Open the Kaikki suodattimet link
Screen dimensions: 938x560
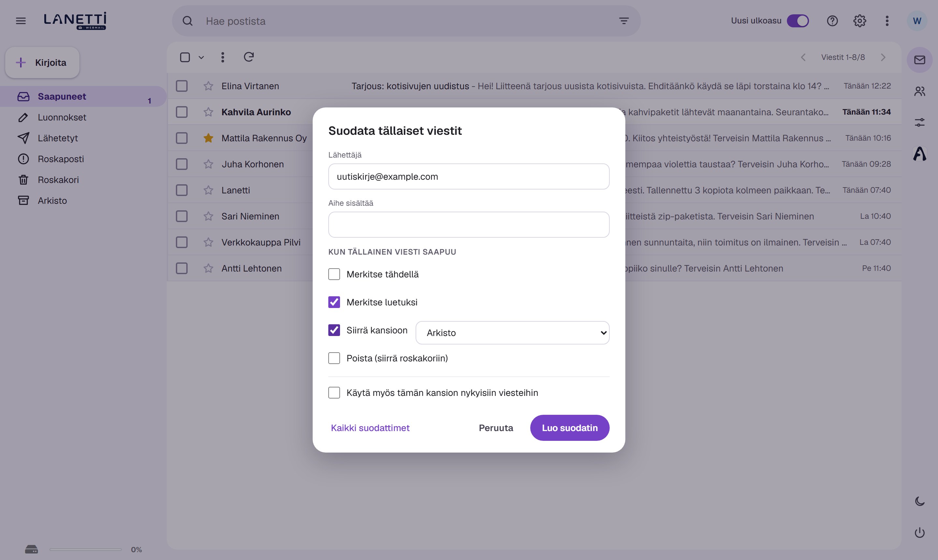370,428
